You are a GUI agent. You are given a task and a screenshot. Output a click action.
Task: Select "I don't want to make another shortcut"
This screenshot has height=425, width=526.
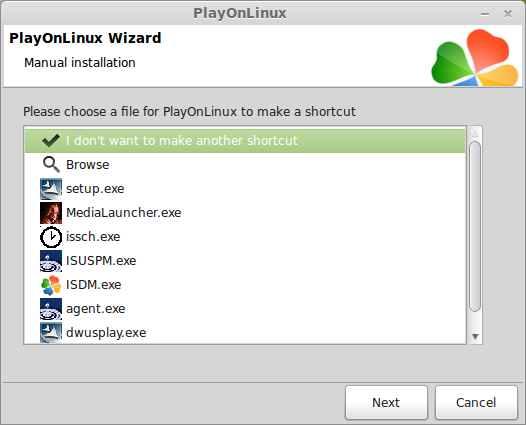pyautogui.click(x=245, y=141)
